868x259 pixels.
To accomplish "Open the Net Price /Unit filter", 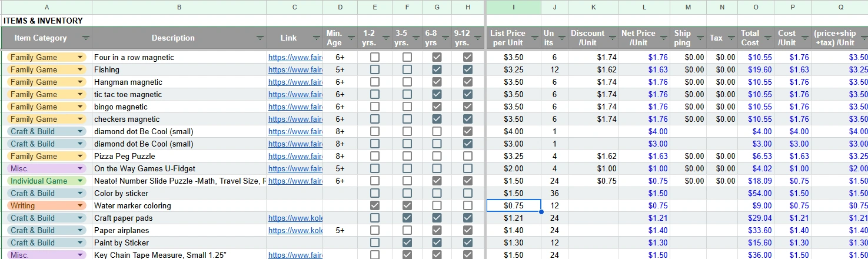I will click(x=663, y=38).
